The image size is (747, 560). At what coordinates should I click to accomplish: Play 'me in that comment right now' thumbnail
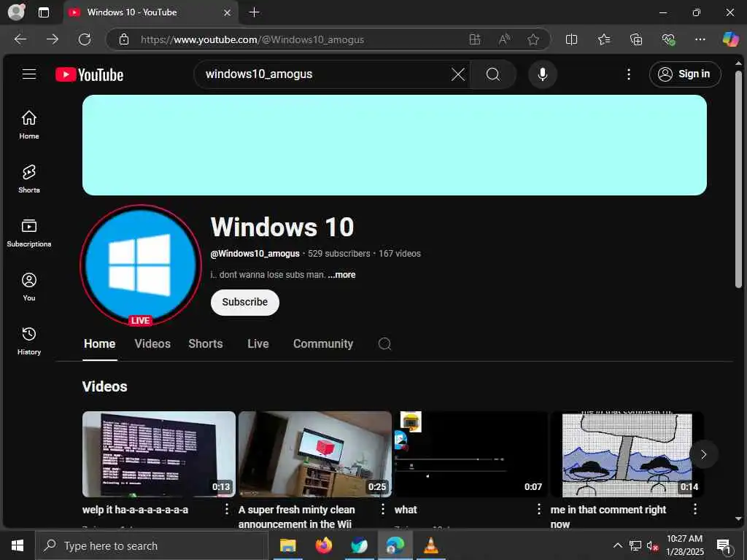(x=627, y=454)
